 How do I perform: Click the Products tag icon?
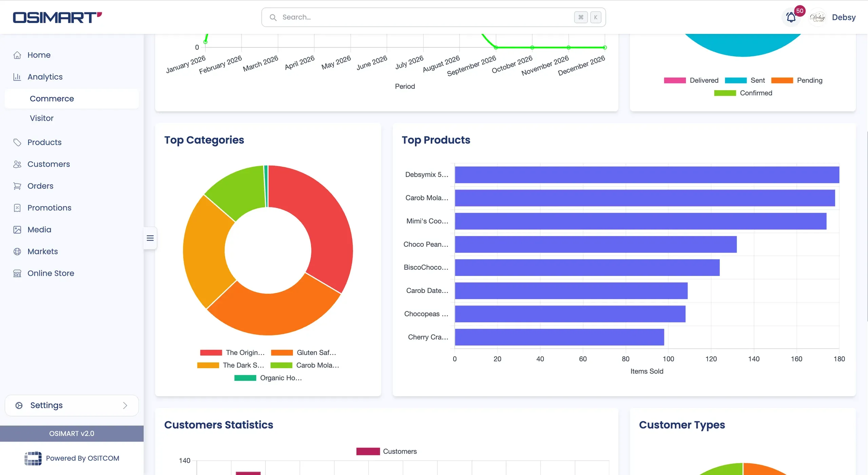point(17,142)
